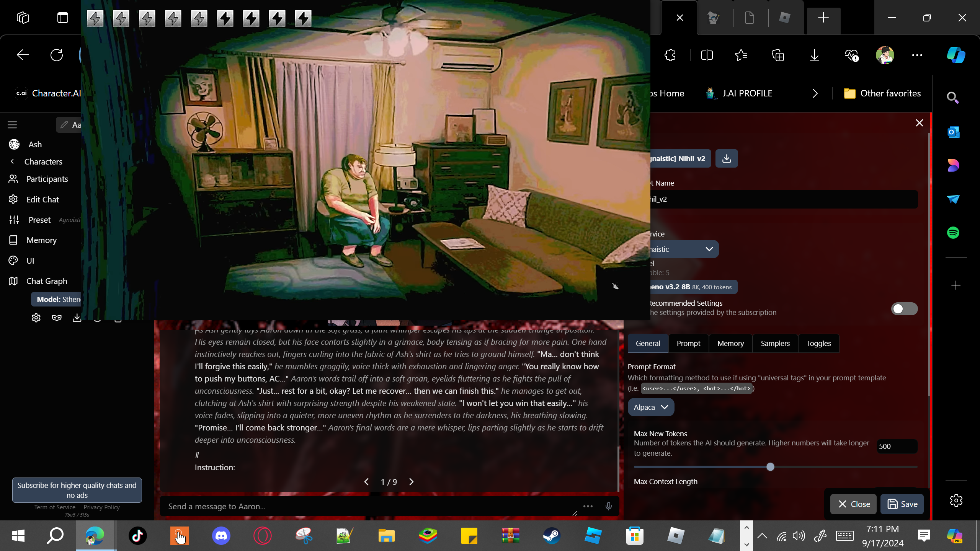Go to next response swipe arrow
Screen dimensions: 980x551
click(412, 482)
